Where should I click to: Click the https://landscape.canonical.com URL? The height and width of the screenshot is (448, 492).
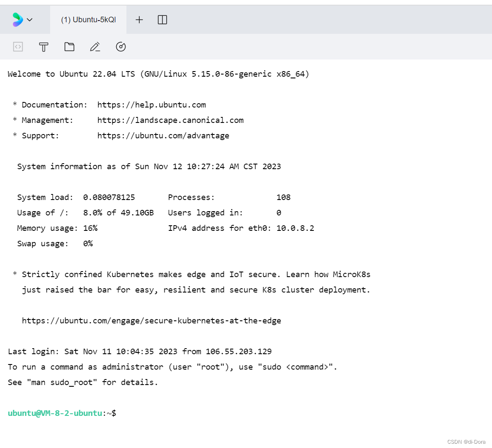point(171,120)
